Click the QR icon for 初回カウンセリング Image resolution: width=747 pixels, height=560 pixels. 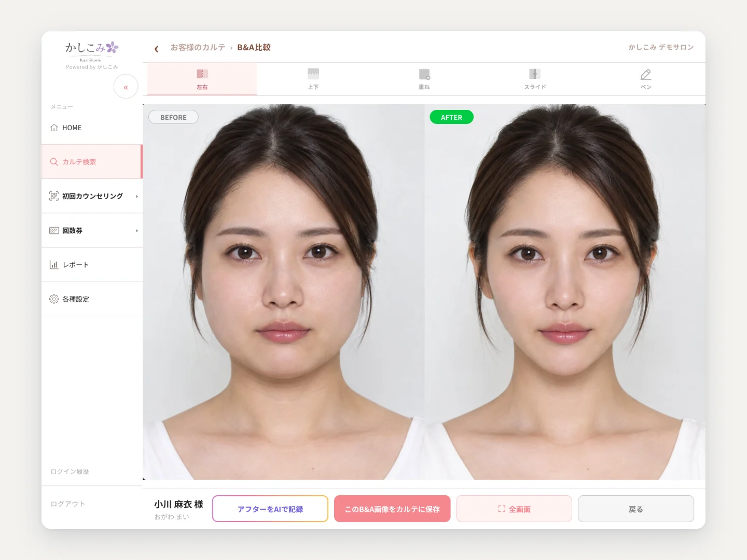54,196
